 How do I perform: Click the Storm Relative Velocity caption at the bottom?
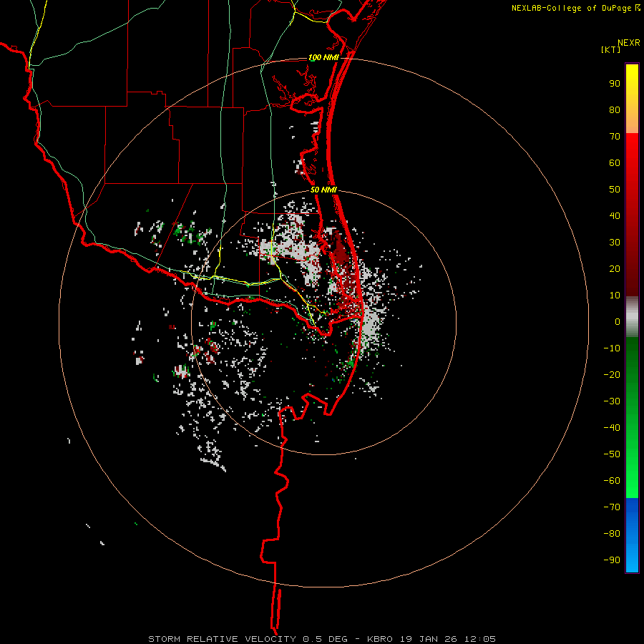(321, 639)
